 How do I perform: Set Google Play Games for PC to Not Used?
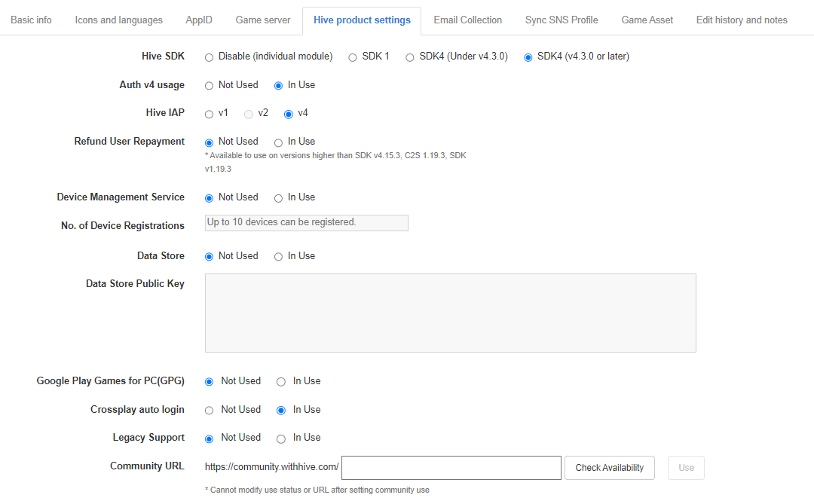pos(210,382)
